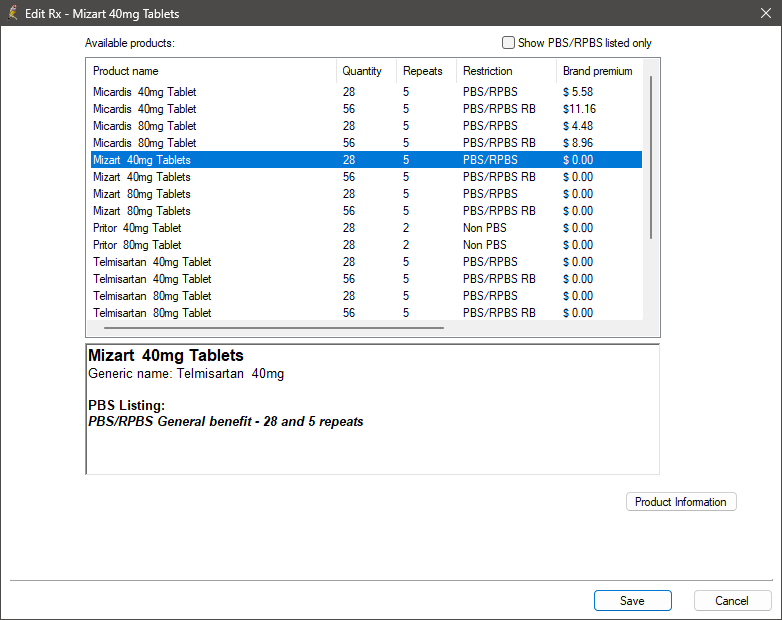Sort by Product name column header

coord(212,71)
